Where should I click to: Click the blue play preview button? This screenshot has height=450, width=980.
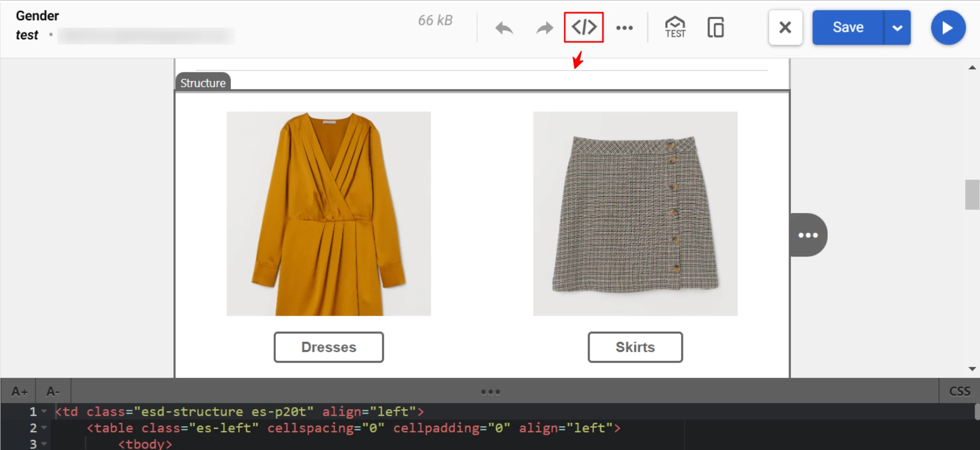pos(948,28)
